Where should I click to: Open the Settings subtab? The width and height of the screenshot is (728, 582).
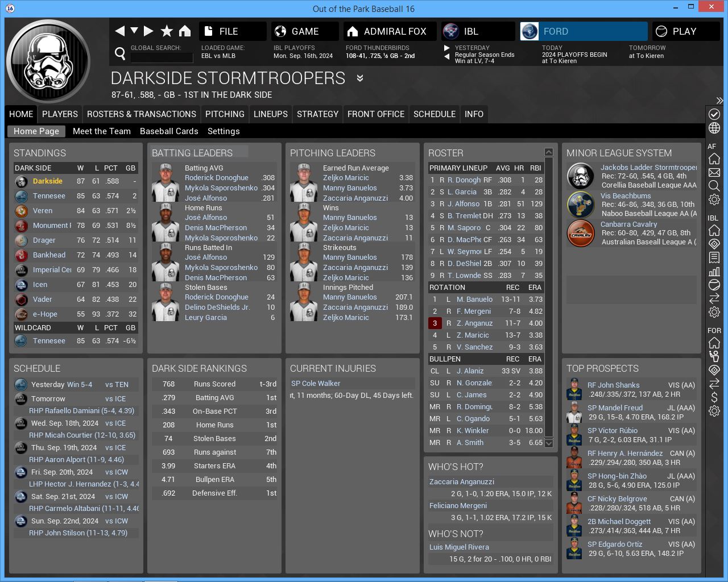(224, 131)
